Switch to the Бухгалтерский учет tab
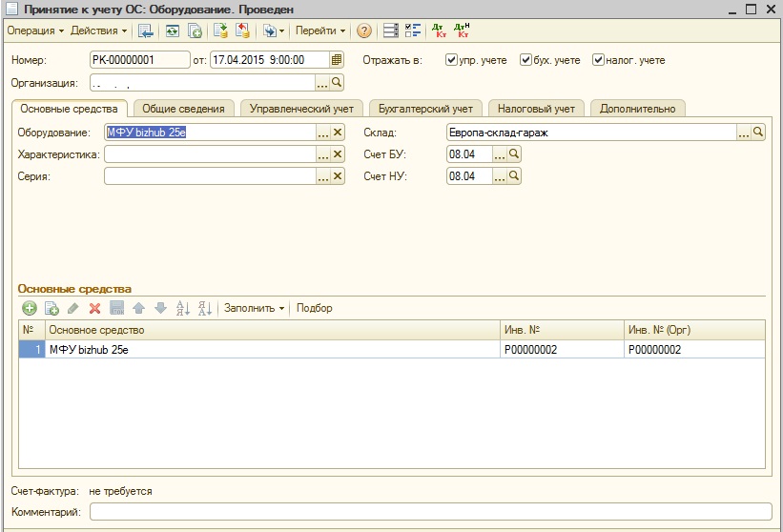This screenshot has height=532, width=783. click(425, 109)
